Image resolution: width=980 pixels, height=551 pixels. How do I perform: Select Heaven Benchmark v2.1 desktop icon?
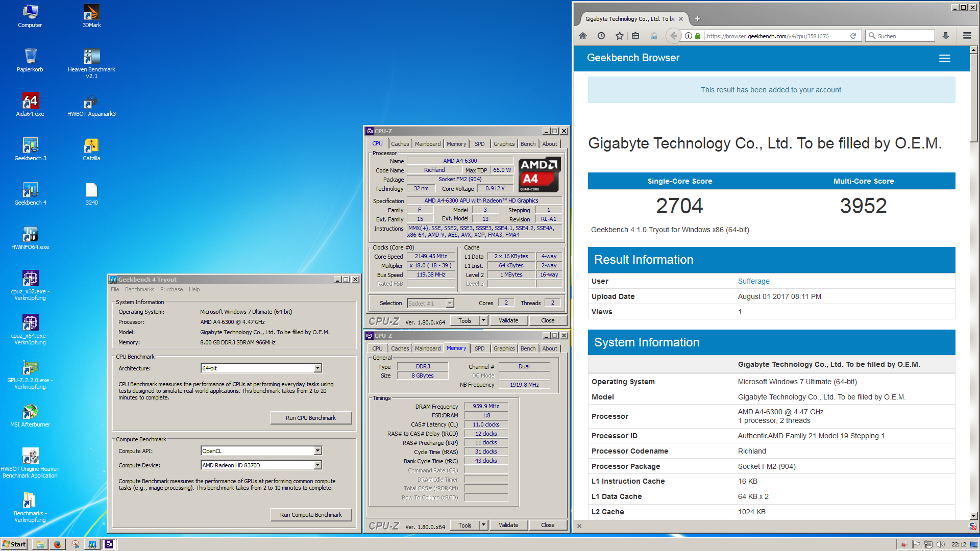click(x=91, y=63)
